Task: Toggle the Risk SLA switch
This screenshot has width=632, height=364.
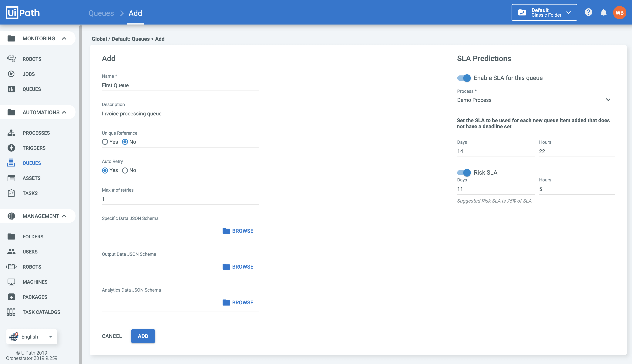Action: coord(464,173)
